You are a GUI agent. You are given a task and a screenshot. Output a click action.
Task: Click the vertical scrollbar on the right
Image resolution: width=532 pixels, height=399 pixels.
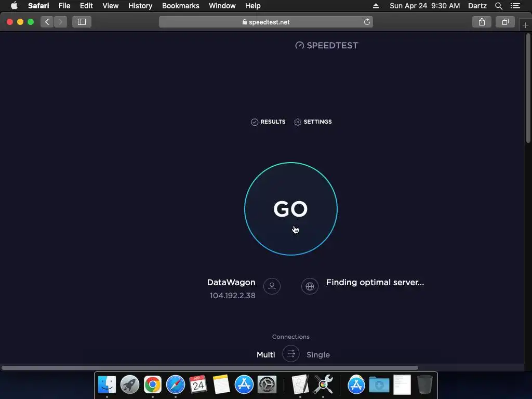point(528,88)
